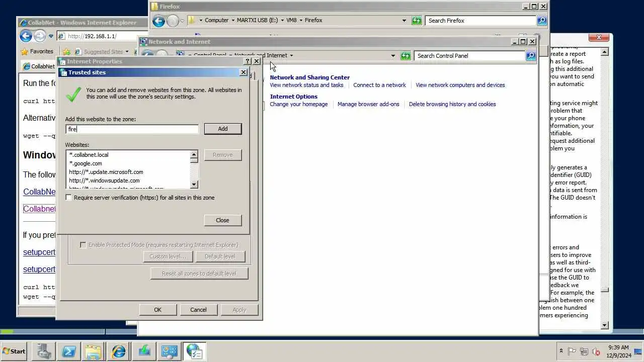Go back in the Internet Explorer window
Screen dimensions: 644x362
(x=26, y=36)
